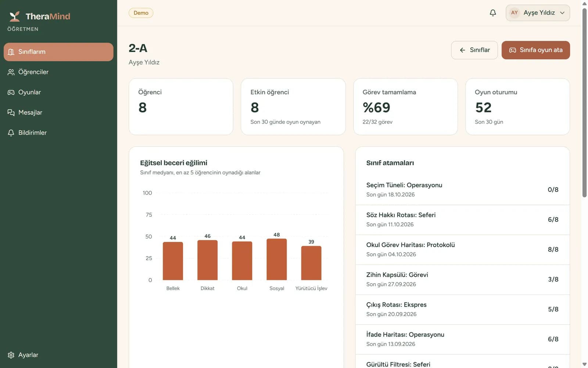Click the gamepad icon on Sınıfa oyun ata
The image size is (588, 368).
pyautogui.click(x=513, y=50)
